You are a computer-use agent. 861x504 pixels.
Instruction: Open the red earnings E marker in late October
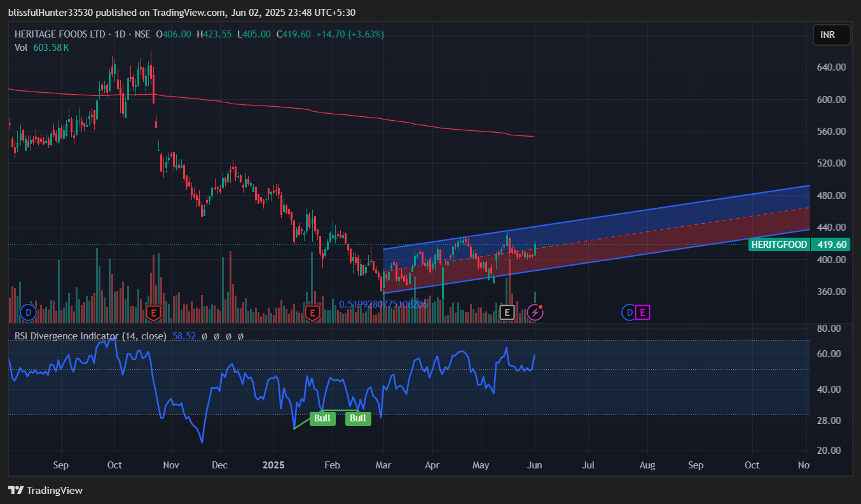click(x=153, y=312)
